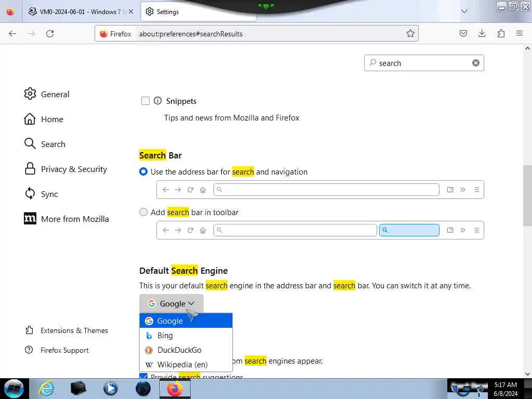Go back with the toolbar back arrow
This screenshot has height=399, width=532.
point(12,34)
